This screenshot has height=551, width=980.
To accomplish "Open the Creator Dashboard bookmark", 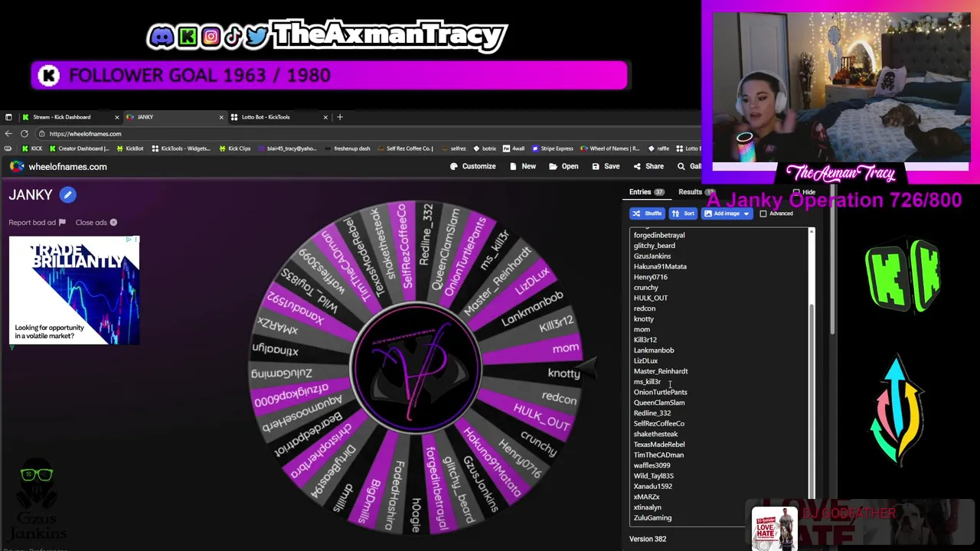I will (x=80, y=148).
